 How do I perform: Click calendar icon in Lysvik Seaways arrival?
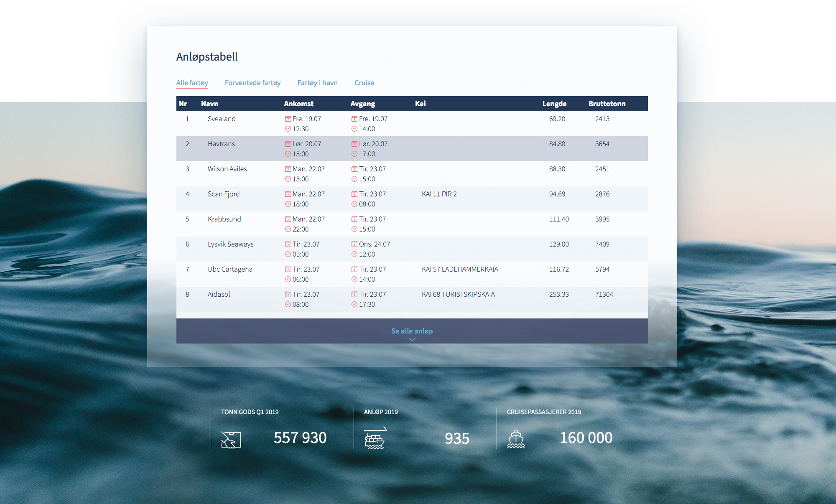(x=288, y=244)
